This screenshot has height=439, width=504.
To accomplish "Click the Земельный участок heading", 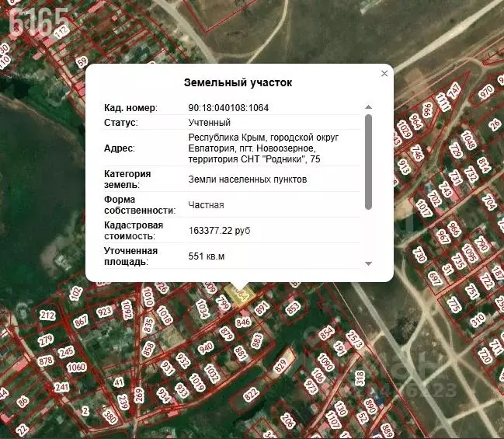I will tap(238, 82).
